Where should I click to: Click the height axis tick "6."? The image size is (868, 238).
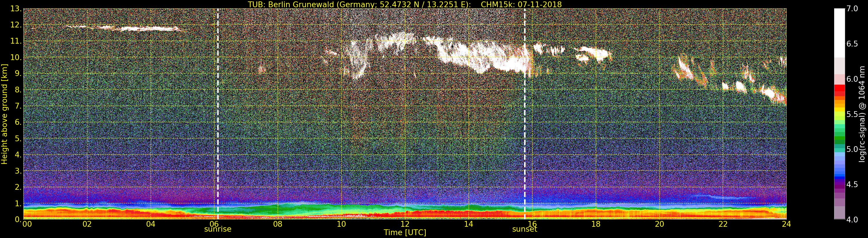pos(18,122)
